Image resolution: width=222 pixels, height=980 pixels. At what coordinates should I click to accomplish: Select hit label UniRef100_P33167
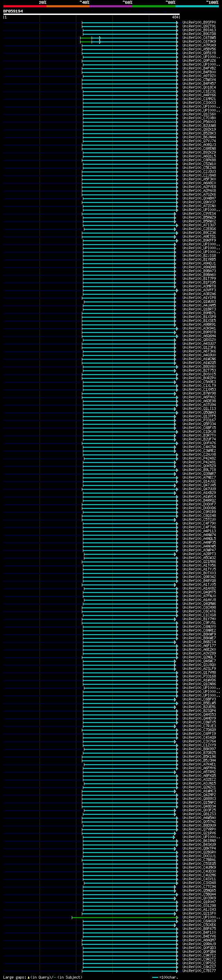pos(199,420)
